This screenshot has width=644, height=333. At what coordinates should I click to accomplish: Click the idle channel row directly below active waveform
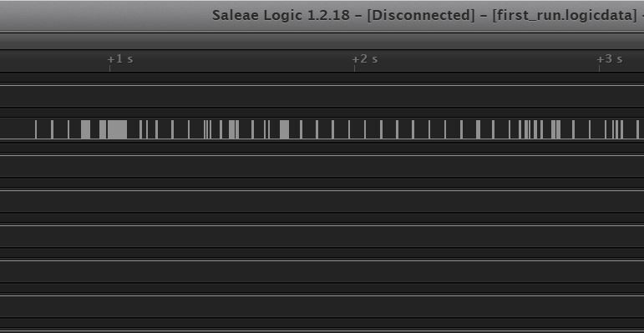(322, 166)
